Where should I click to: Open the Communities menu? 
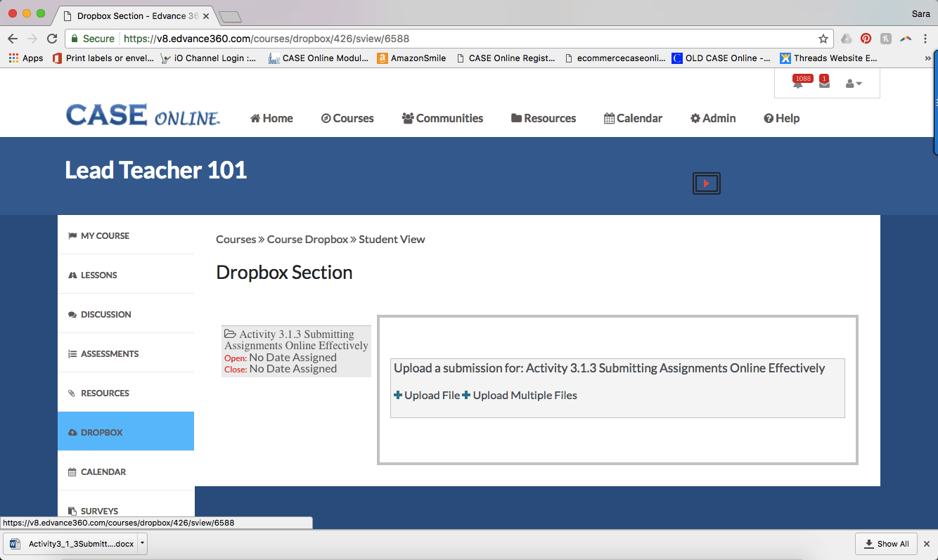click(442, 118)
